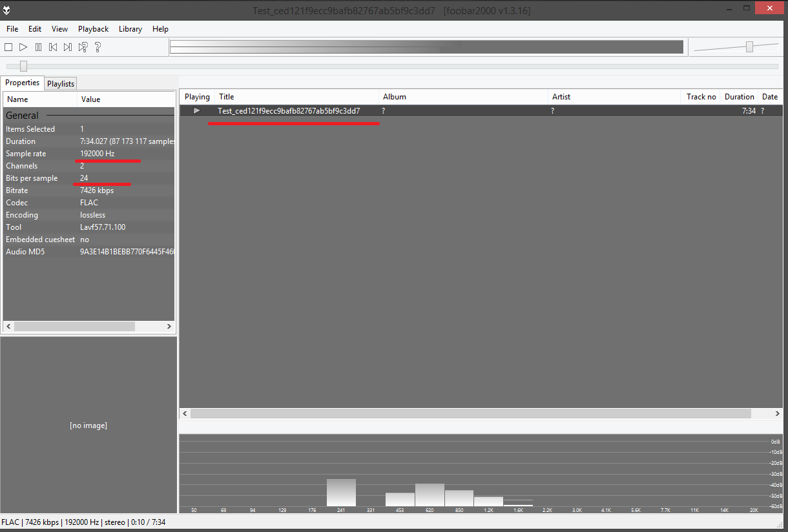Select the Test_ced121f9 track in playlist

click(289, 111)
